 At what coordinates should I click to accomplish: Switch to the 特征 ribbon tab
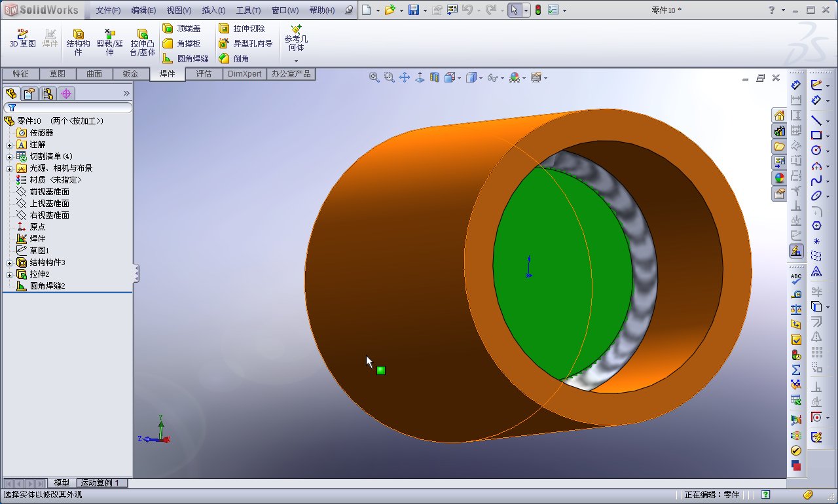(x=20, y=74)
